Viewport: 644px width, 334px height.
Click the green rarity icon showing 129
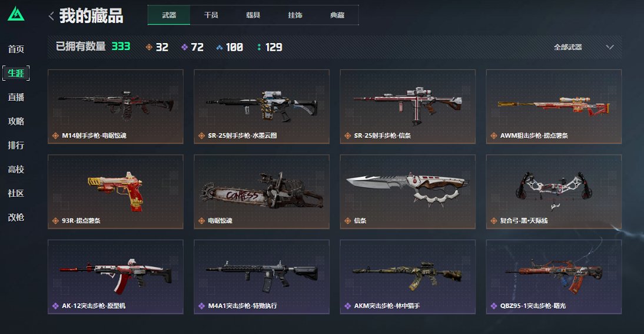coord(259,47)
